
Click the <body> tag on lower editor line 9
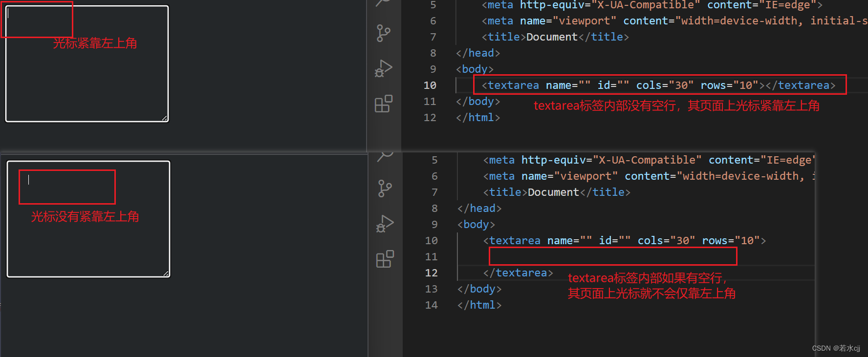[476, 224]
